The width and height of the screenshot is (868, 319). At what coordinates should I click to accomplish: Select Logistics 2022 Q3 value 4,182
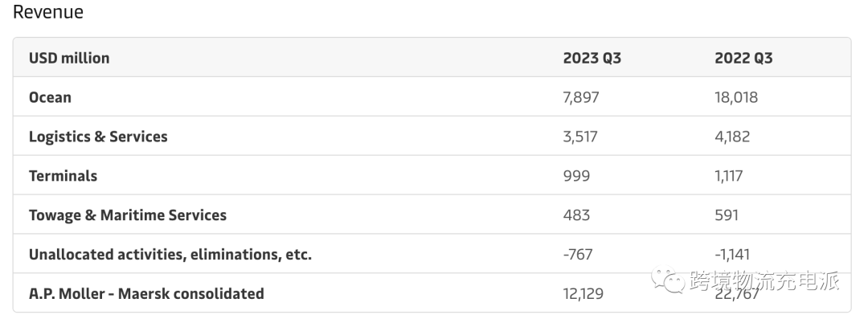tap(732, 137)
